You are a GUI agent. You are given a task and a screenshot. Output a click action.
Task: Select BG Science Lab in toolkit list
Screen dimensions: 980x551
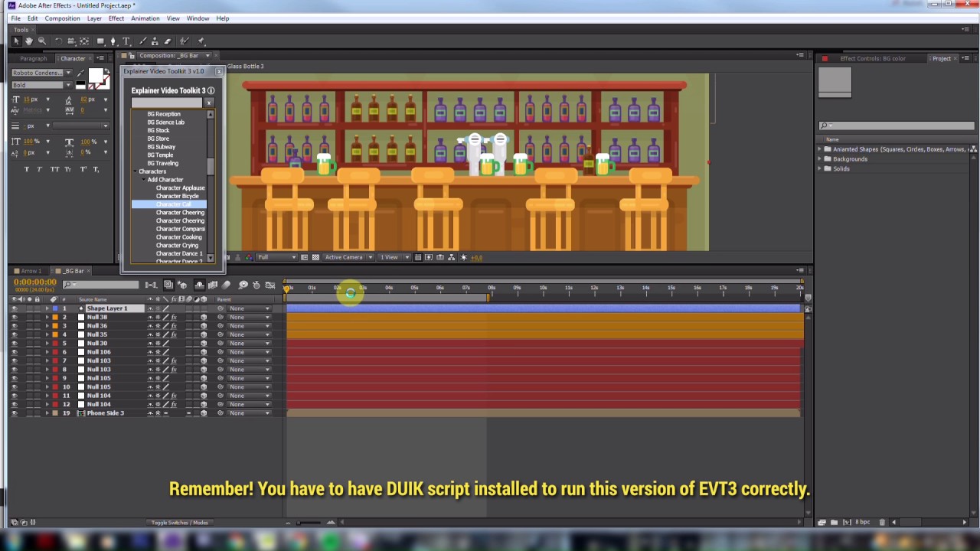click(x=165, y=122)
